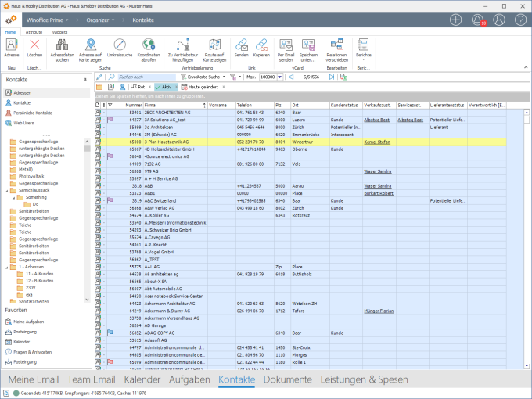Open Adressdaten suchen binoculars tool
The image size is (532, 399).
pyautogui.click(x=62, y=45)
